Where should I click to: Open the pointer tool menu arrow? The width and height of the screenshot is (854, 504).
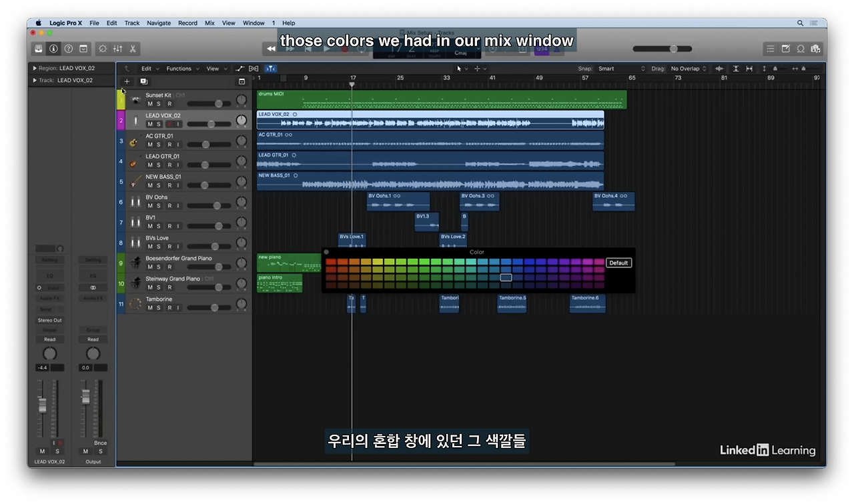(466, 69)
